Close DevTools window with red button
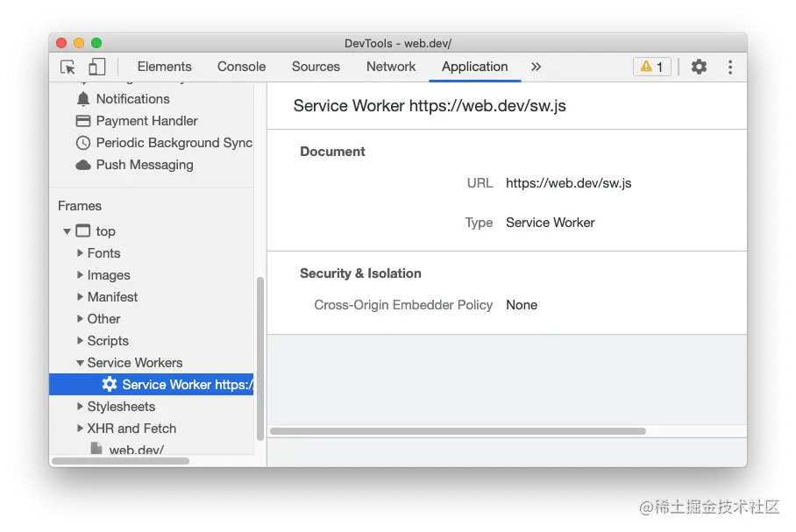Image resolution: width=796 pixels, height=532 pixels. pyautogui.click(x=61, y=43)
